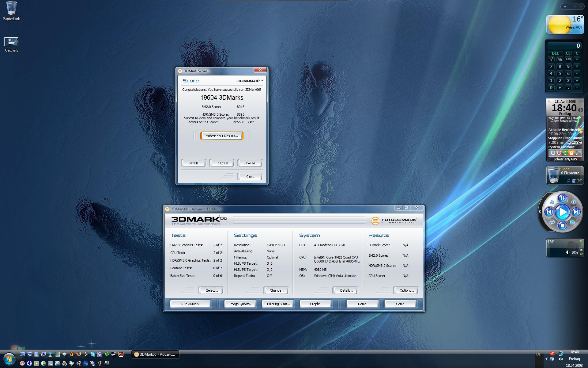Click the equals key on calculator gadget
Viewport: 588px width, 368px height.
[x=577, y=88]
